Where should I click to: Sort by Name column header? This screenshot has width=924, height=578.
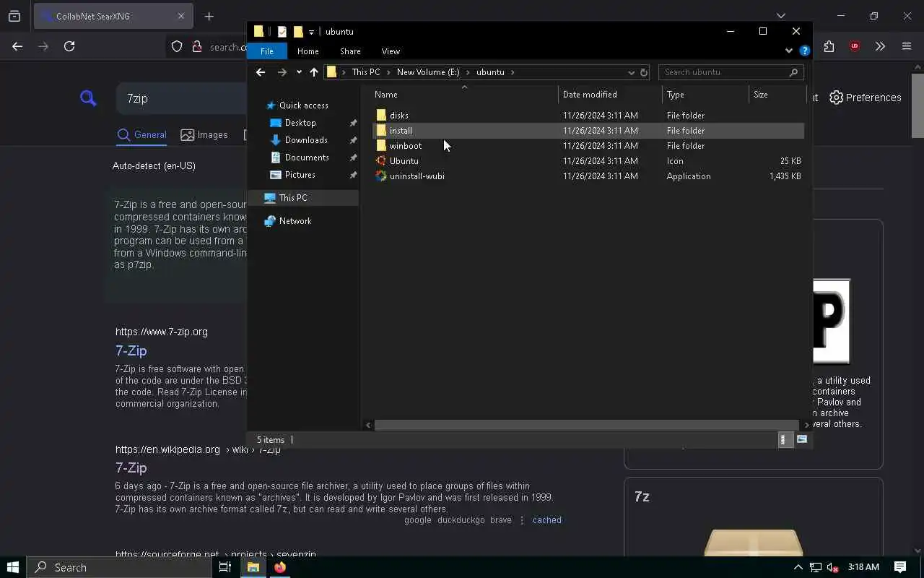(466, 95)
